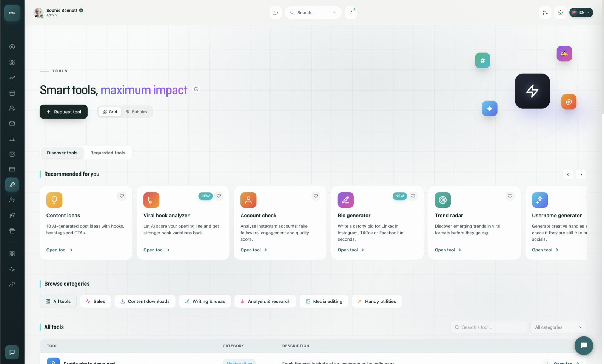Viewport: 604px width, 364px height.
Task: Show next recommended tools with right chevron
Action: [581, 174]
